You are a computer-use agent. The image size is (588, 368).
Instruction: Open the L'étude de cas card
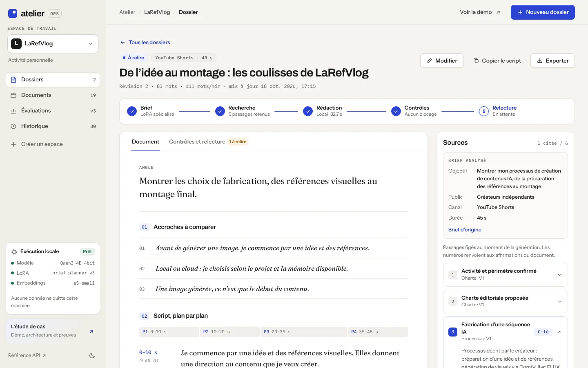coord(53,331)
